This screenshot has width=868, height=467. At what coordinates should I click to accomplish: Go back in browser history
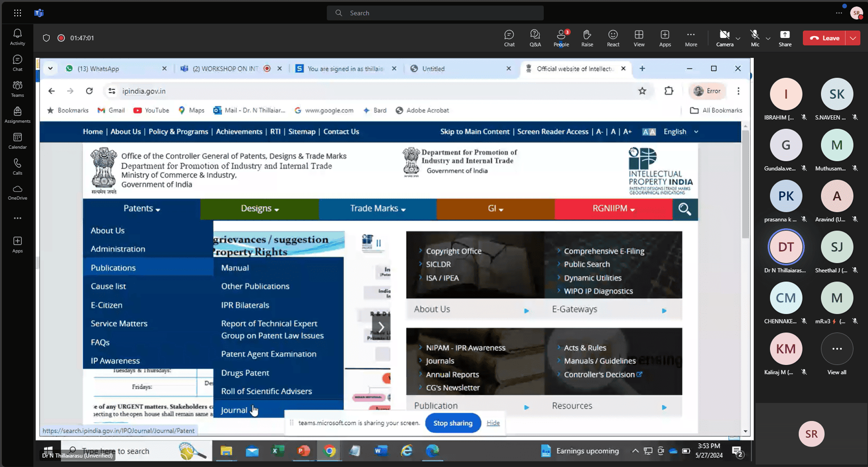coord(52,91)
